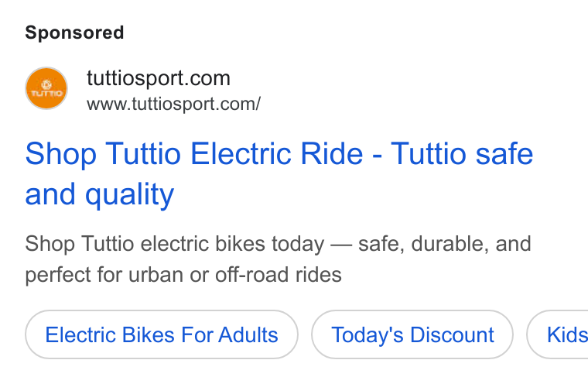Open the Shop Tuttio Electric Ride headline
Screen dimensions: 588x384
[279, 173]
